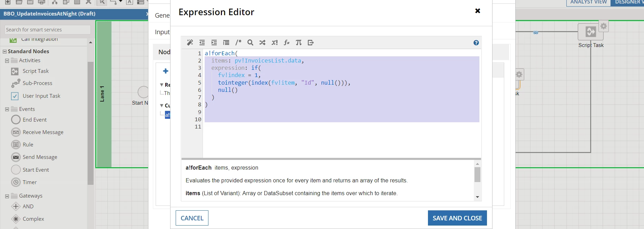This screenshot has width=644, height=229.
Task: Click the print icon in top toolbar
Action: 41,2
